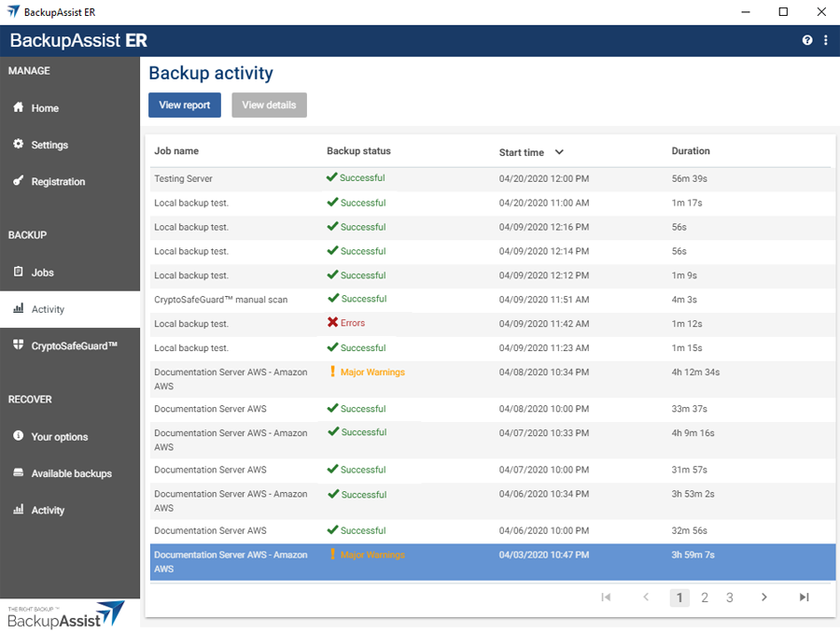Click the 04/07/2020 10:33 PM start time
Screen dimensions: 840x633
(544, 433)
